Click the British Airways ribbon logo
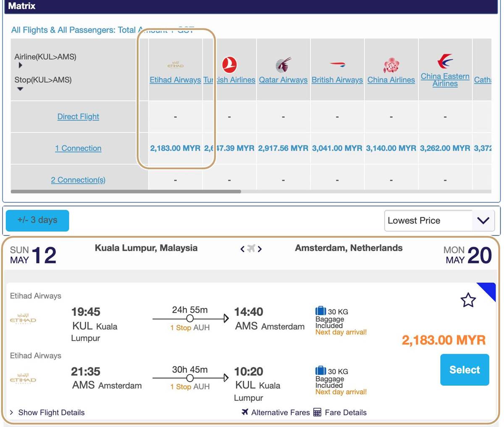Viewport: 504px width, 427px height. coord(337,65)
